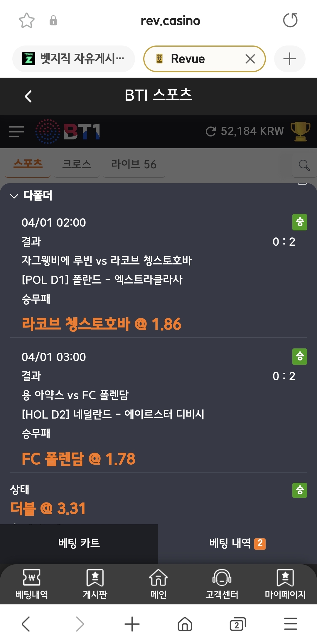
Task: Open the BTI hamburger menu
Action: 16,132
